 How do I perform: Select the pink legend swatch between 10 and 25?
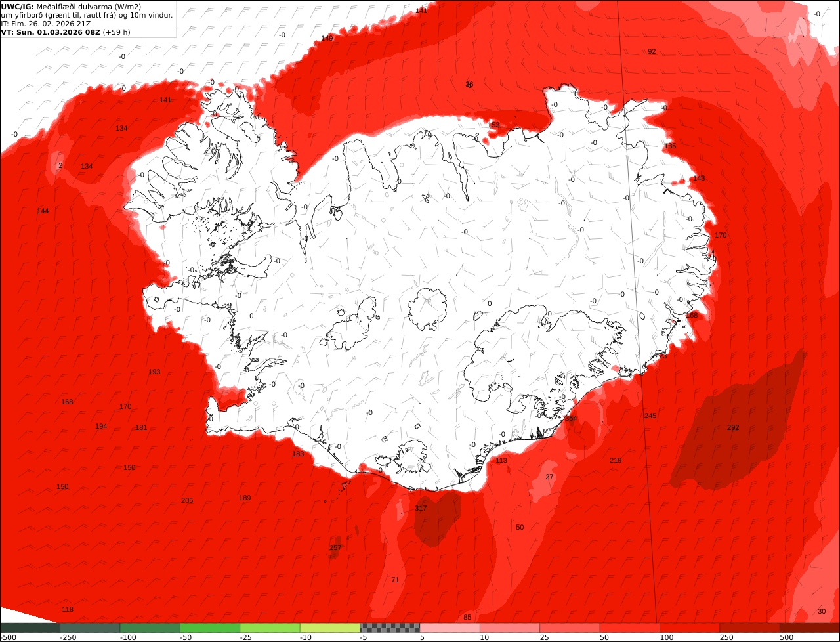pyautogui.click(x=510, y=628)
